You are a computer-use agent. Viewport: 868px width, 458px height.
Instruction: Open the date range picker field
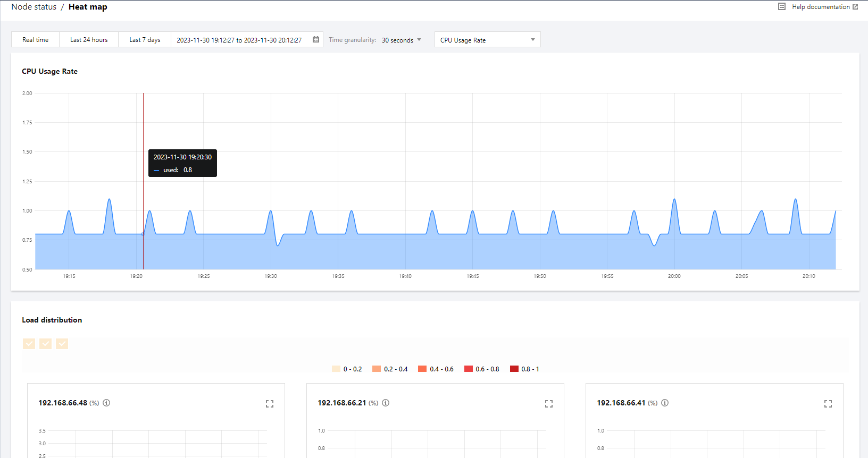pyautogui.click(x=239, y=40)
